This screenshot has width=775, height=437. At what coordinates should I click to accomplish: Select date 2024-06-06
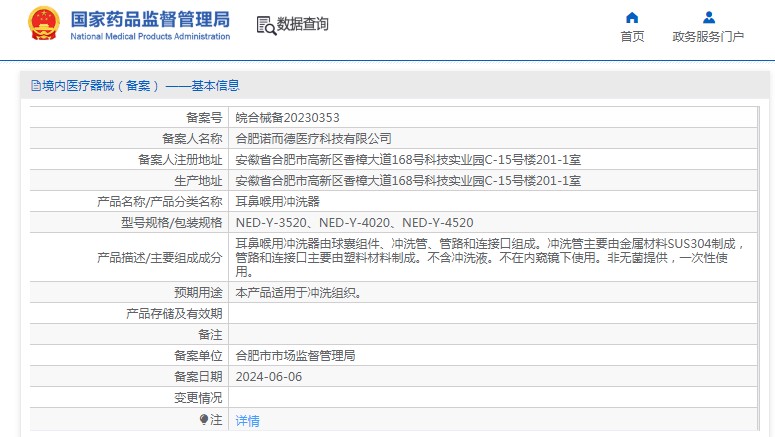(x=269, y=377)
